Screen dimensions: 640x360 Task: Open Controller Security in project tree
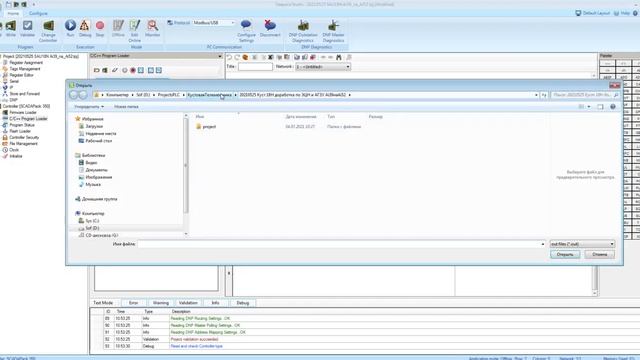(x=24, y=138)
